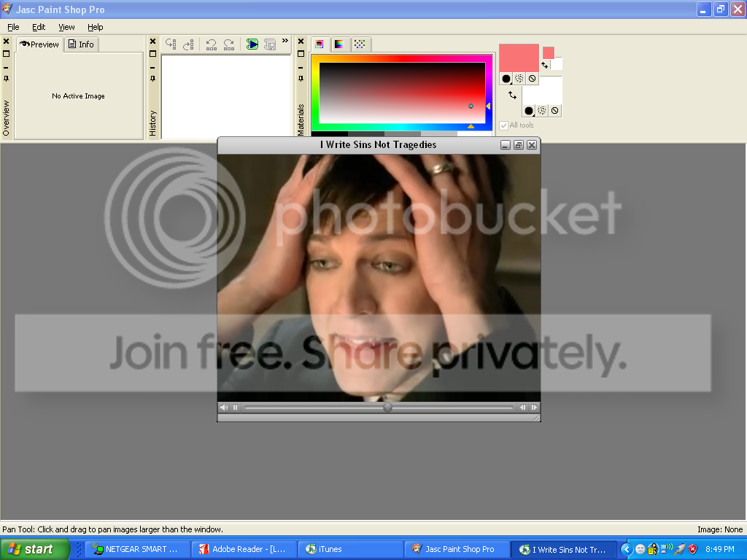The height and width of the screenshot is (560, 747).
Task: Maximize the History palette
Action: pyautogui.click(x=153, y=54)
